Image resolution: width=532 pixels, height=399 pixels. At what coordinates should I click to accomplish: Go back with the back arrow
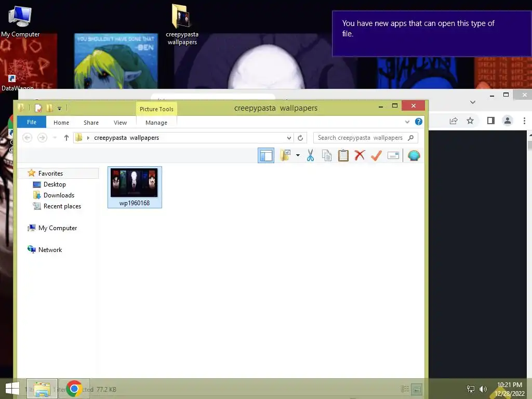point(27,138)
